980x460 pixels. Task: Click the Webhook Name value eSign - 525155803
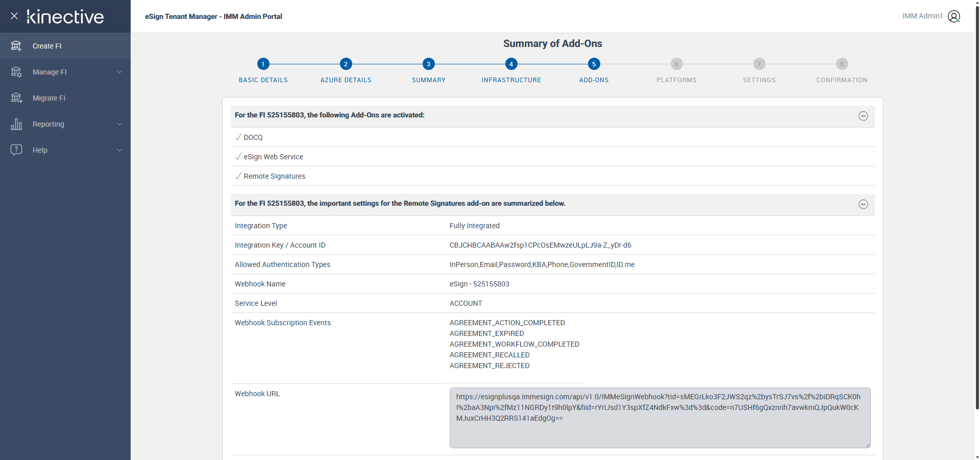479,284
